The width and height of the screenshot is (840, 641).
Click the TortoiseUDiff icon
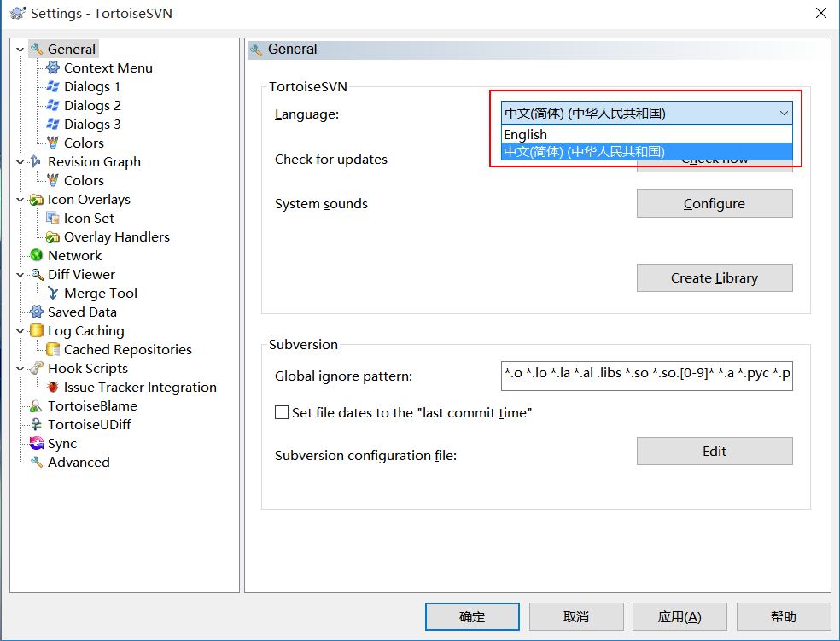(36, 425)
